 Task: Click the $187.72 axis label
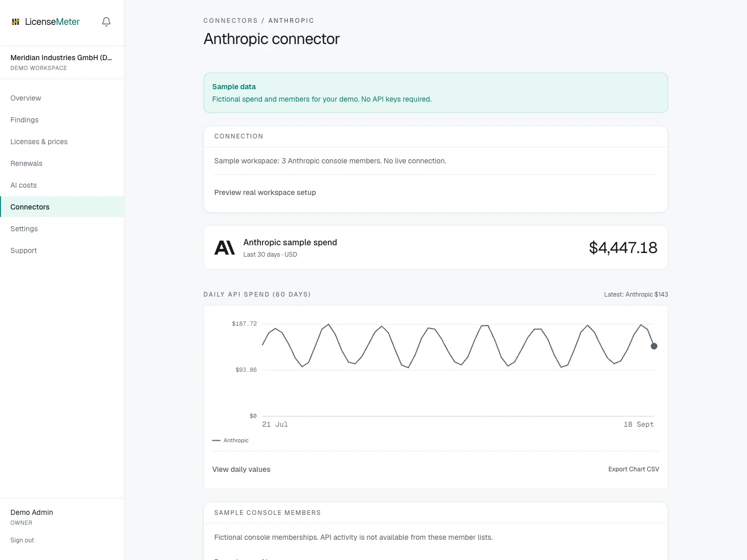tap(244, 324)
